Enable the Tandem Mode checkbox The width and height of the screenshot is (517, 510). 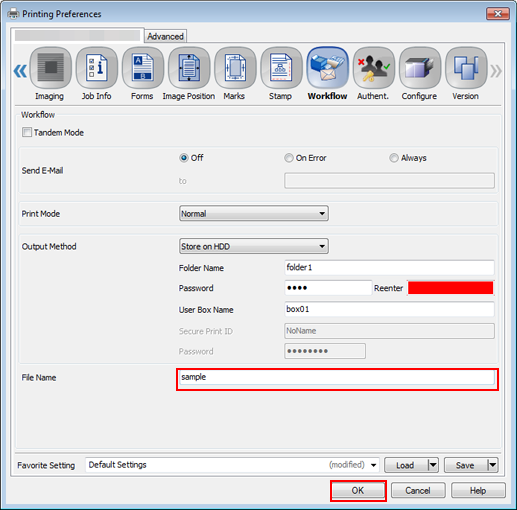27,132
